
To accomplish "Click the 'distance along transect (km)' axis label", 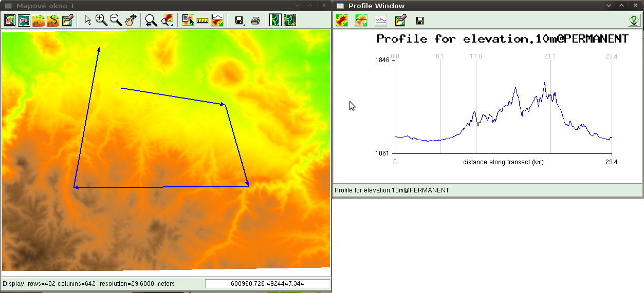I will (503, 162).
